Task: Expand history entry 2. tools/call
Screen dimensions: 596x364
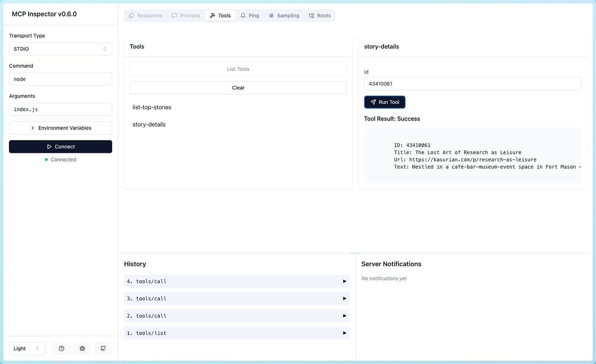Action: click(x=237, y=316)
